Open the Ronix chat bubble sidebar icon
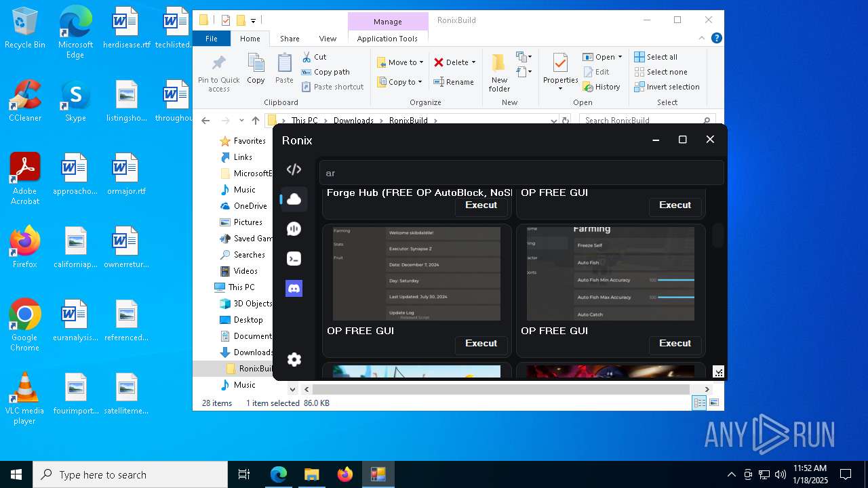This screenshot has height=488, width=868. pos(294,229)
